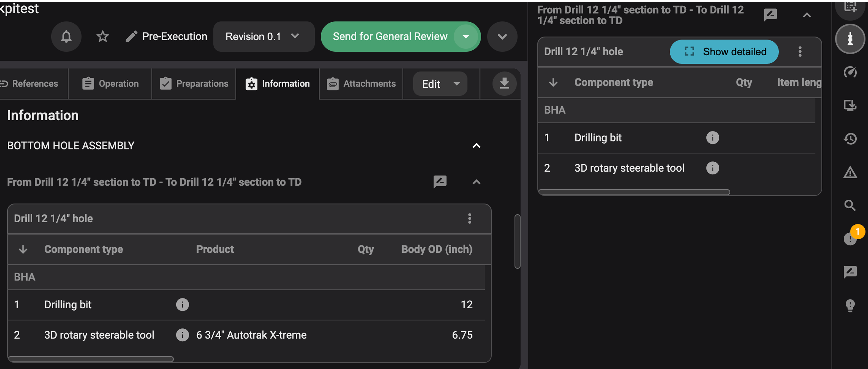Click Send for General Review button

click(x=389, y=36)
